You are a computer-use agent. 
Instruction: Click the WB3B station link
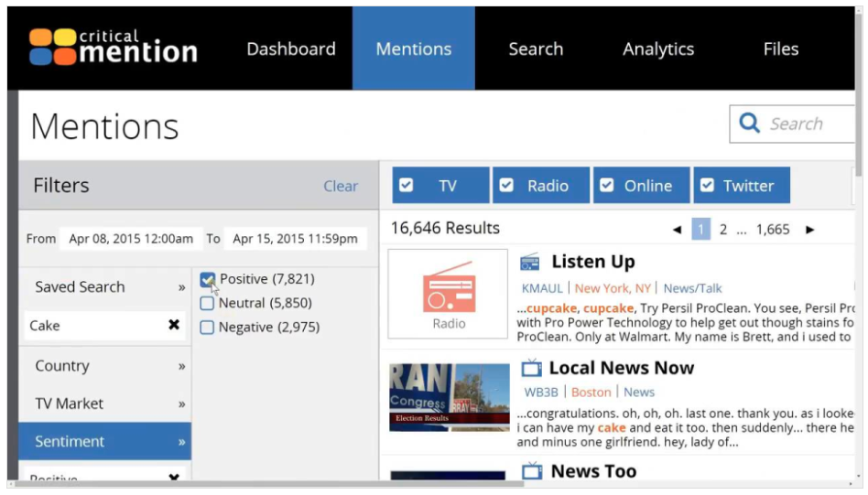pyautogui.click(x=541, y=393)
